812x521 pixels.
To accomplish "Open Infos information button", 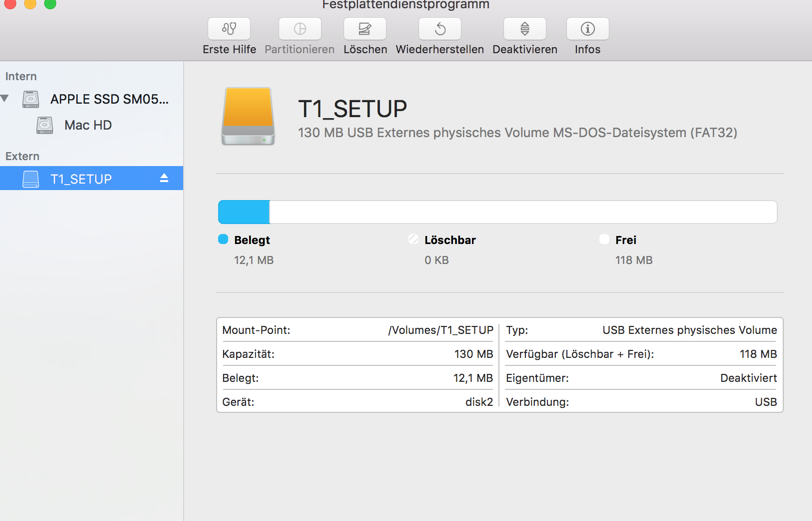I will (587, 28).
